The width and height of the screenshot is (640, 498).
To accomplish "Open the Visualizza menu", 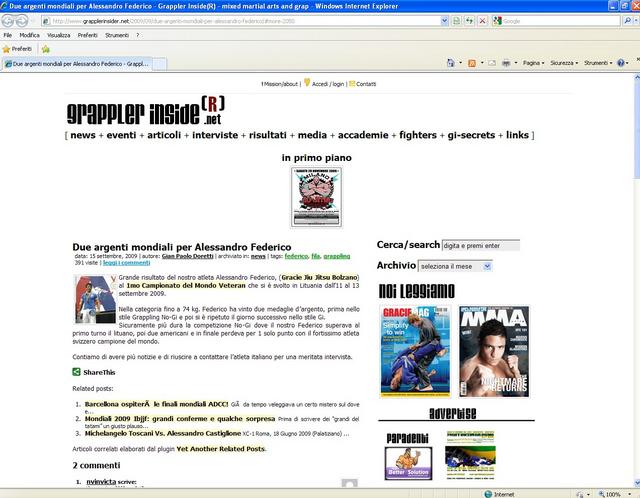I will click(58, 34).
